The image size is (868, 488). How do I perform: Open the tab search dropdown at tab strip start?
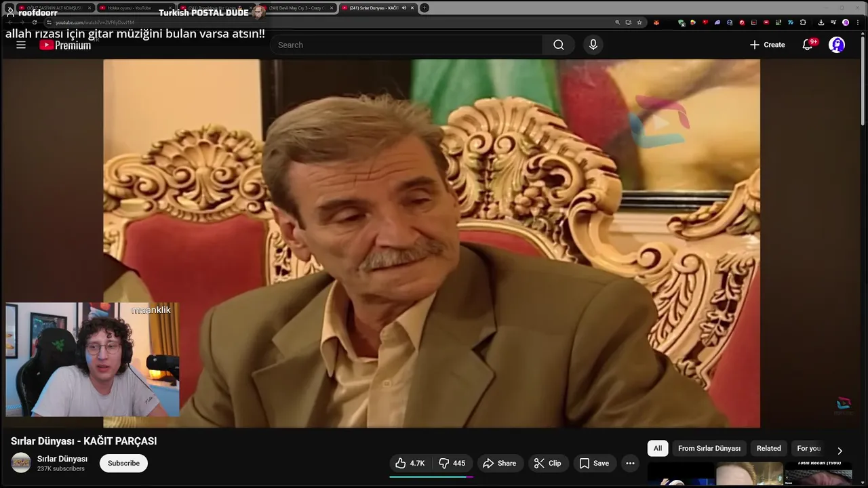click(x=9, y=8)
